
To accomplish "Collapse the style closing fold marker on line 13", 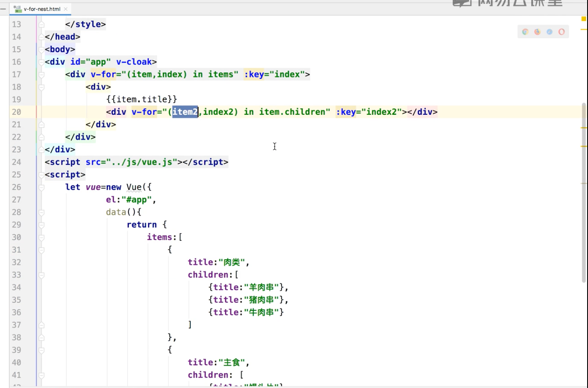I will pos(42,24).
